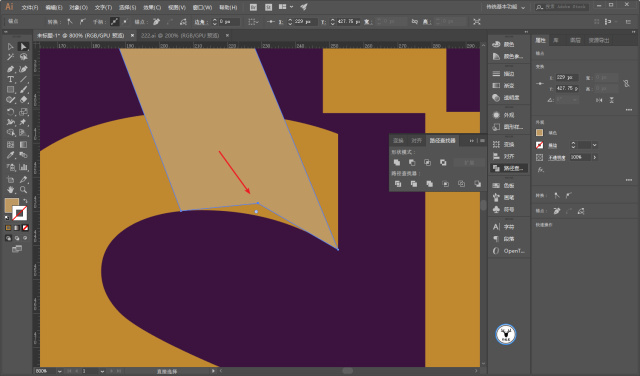
Task: Click the Unite shape mode icon
Action: [397, 162]
